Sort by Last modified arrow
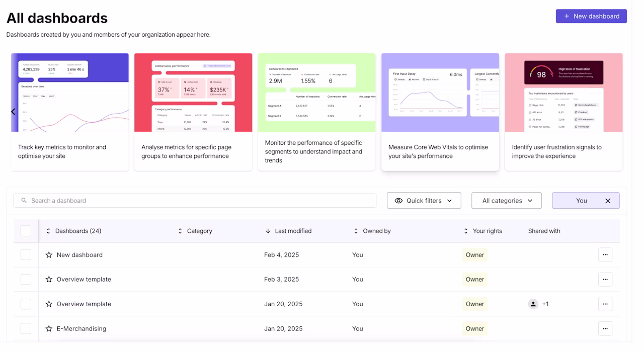The height and width of the screenshot is (353, 644). pos(268,231)
